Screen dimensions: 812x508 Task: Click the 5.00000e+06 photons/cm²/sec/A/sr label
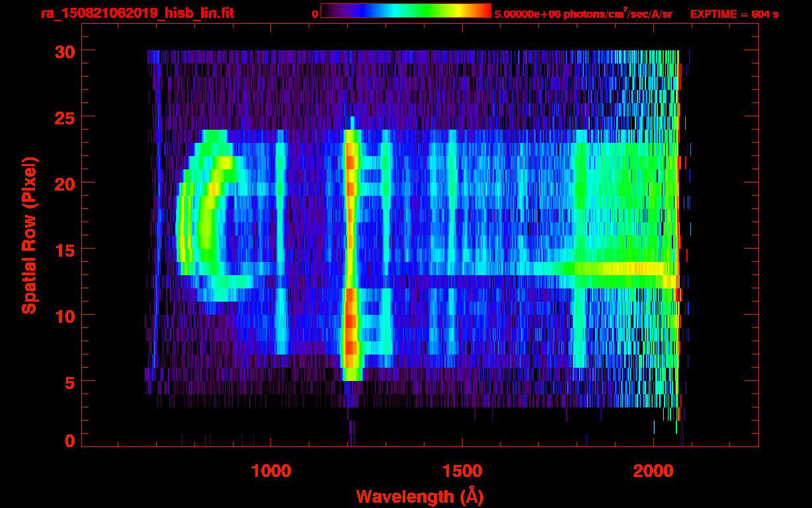click(x=583, y=13)
